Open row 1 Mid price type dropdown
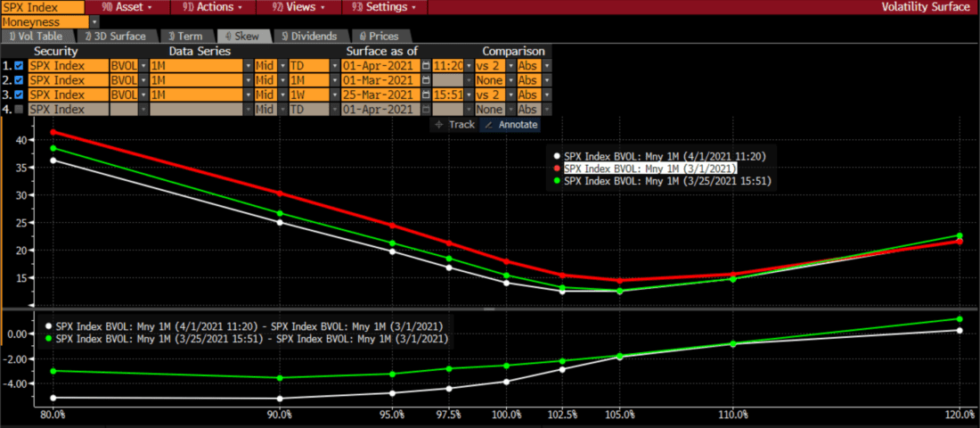This screenshot has width=980, height=428. pyautogui.click(x=282, y=65)
